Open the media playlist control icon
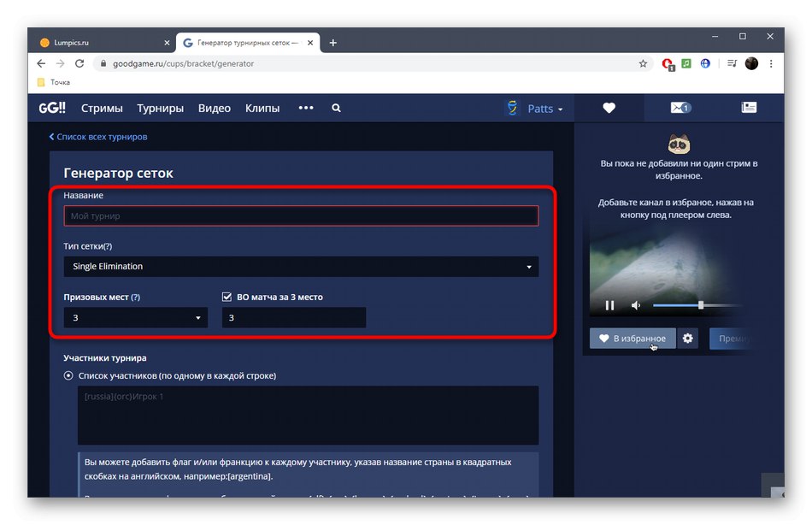Image resolution: width=812 pixels, height=525 pixels. (732, 63)
